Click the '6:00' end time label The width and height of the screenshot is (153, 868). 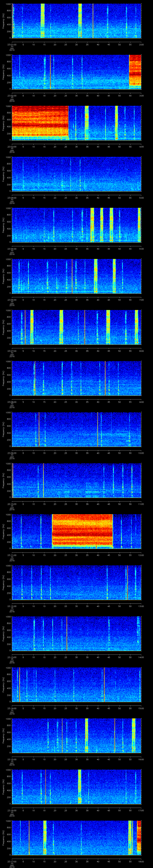pyautogui.click(x=141, y=249)
